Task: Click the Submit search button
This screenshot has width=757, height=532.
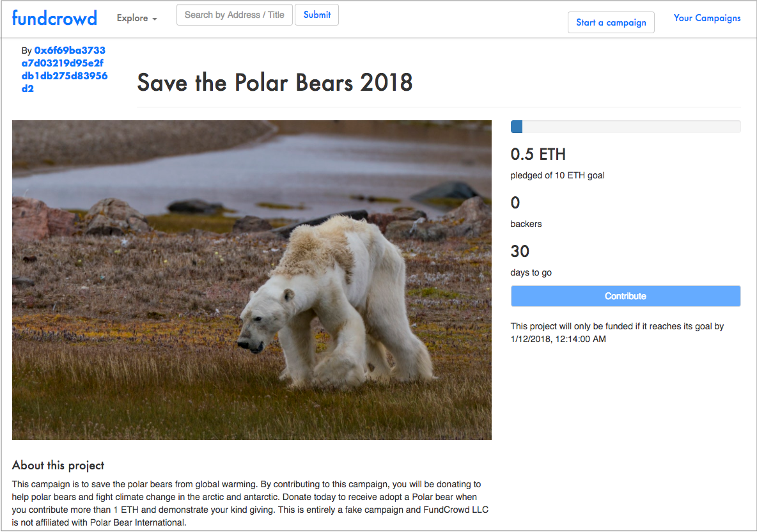Action: pos(316,15)
